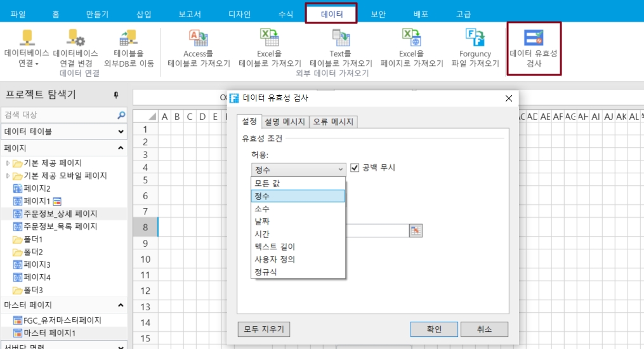Image resolution: width=644 pixels, height=349 pixels.
Task: Click Text를 테이블로 가져오기 icon
Action: (x=341, y=39)
